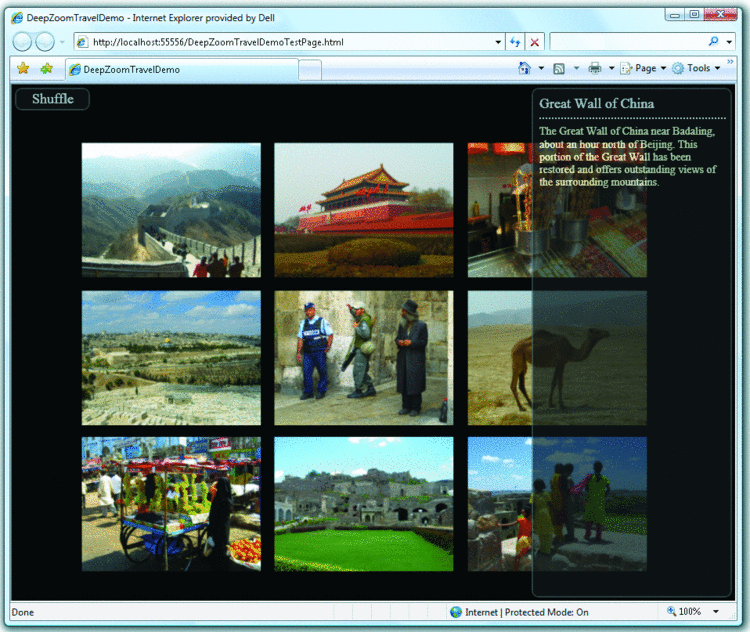Expand the Print options dropdown arrow
Image resolution: width=750 pixels, height=632 pixels.
pyautogui.click(x=611, y=68)
